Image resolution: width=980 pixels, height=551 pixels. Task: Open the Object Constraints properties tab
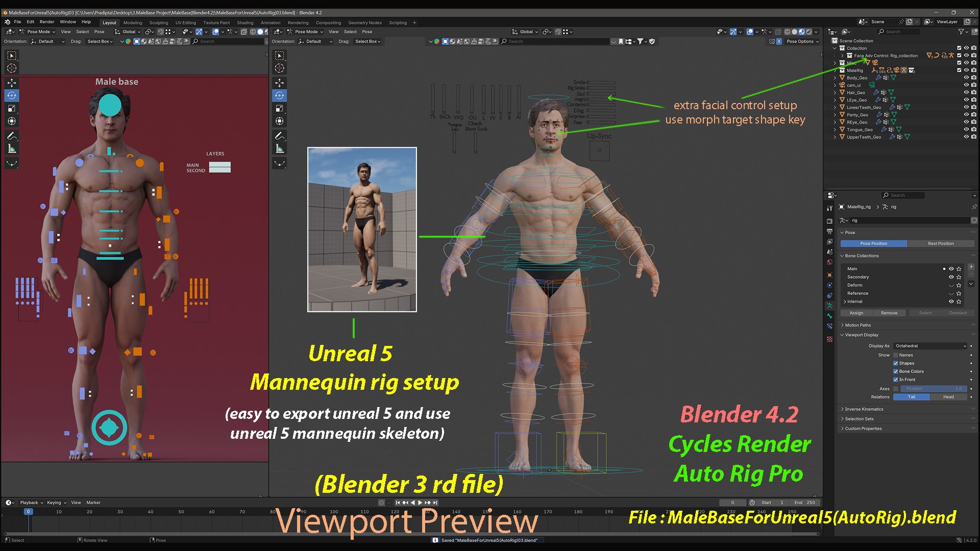(829, 295)
